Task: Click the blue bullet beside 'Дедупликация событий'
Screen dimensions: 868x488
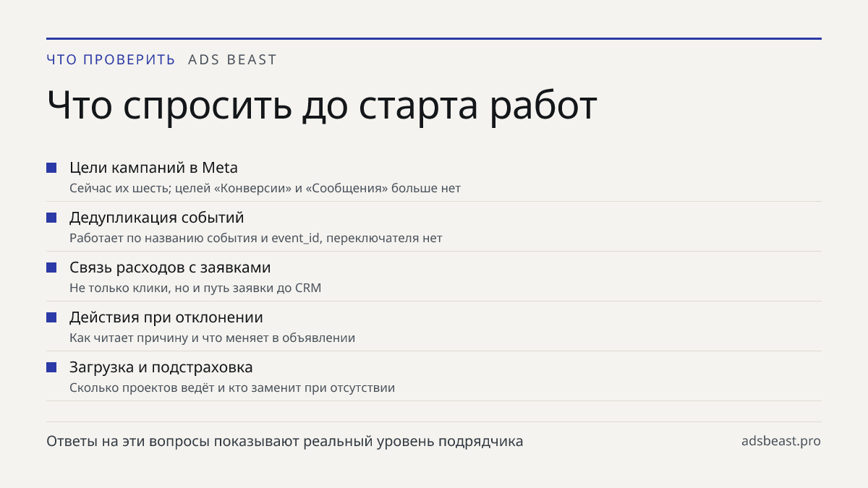Action: coord(51,218)
